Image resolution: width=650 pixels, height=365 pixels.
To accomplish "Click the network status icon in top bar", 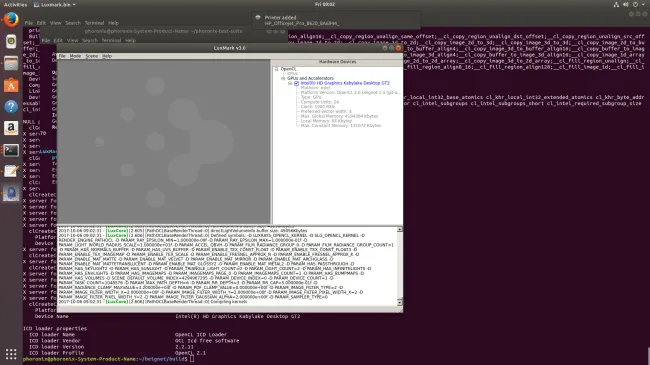I will coord(616,5).
